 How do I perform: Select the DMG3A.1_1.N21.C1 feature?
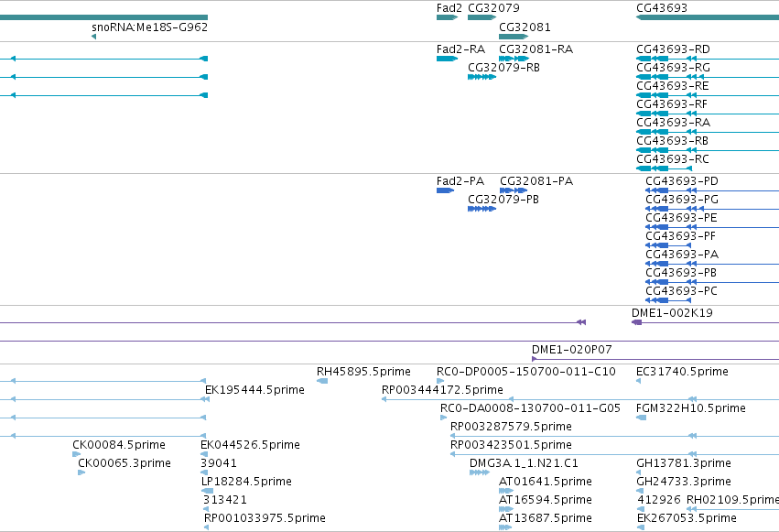480,472
